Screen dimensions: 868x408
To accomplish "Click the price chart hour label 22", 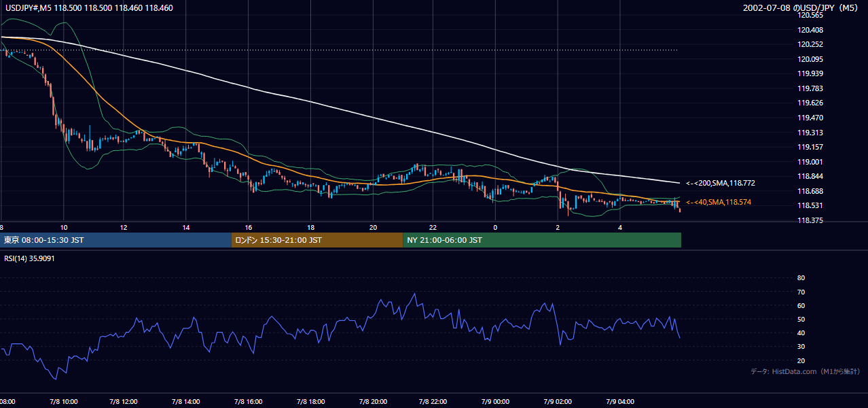I will coord(433,227).
